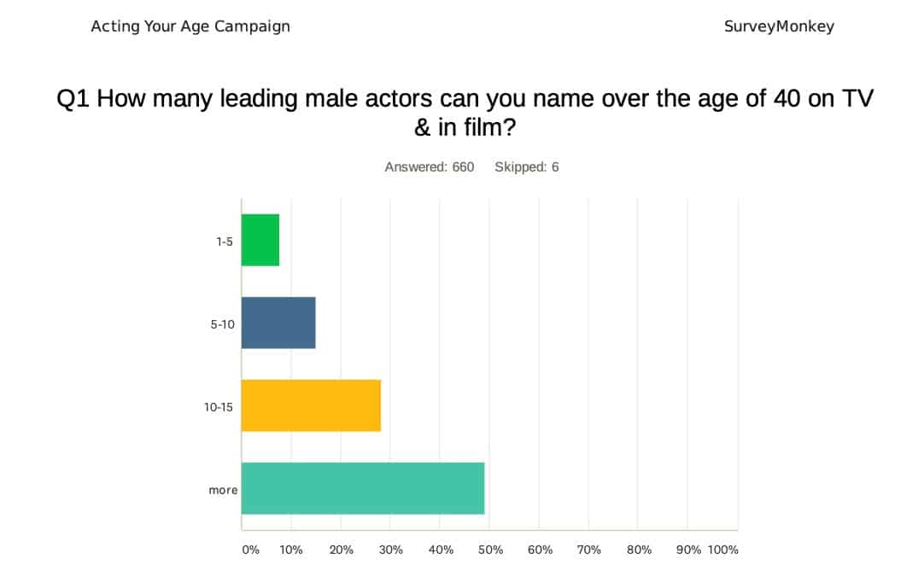Click the 20% axis tick label
The height and width of the screenshot is (570, 924).
341,550
